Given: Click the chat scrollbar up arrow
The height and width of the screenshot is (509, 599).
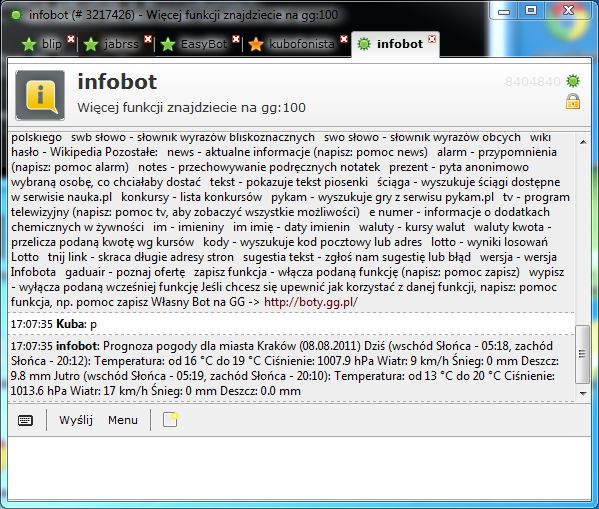Looking at the screenshot, I should 583,142.
